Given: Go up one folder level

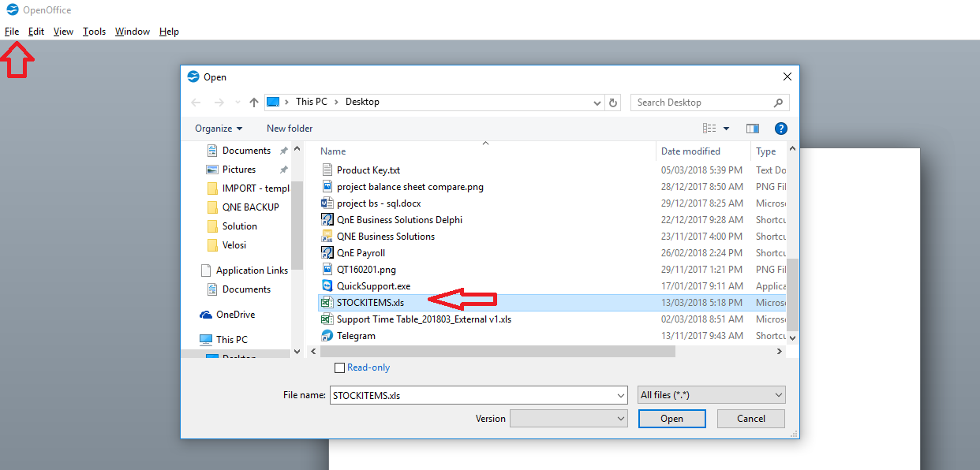Looking at the screenshot, I should (254, 102).
